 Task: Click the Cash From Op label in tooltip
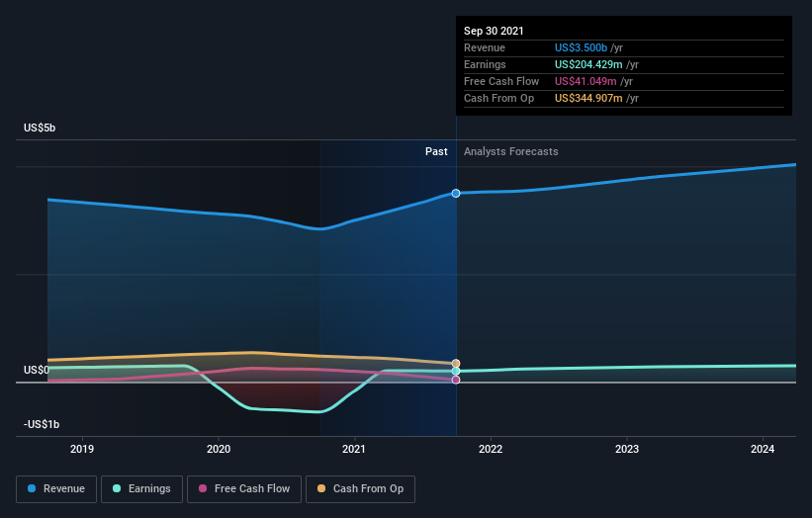click(x=498, y=98)
